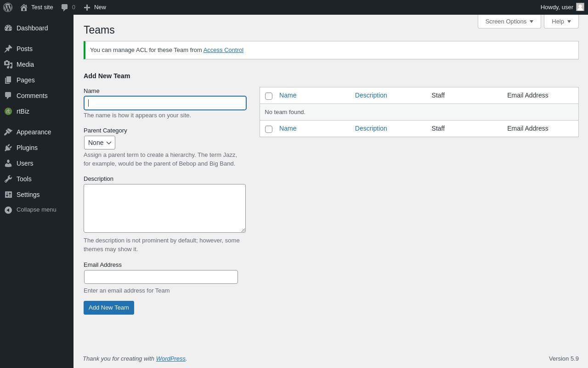
Task: Focus the team Name input field
Action: click(x=165, y=103)
